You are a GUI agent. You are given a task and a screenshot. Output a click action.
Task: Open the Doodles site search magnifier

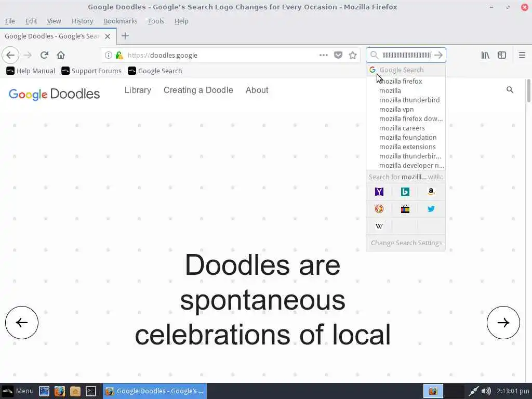[510, 90]
